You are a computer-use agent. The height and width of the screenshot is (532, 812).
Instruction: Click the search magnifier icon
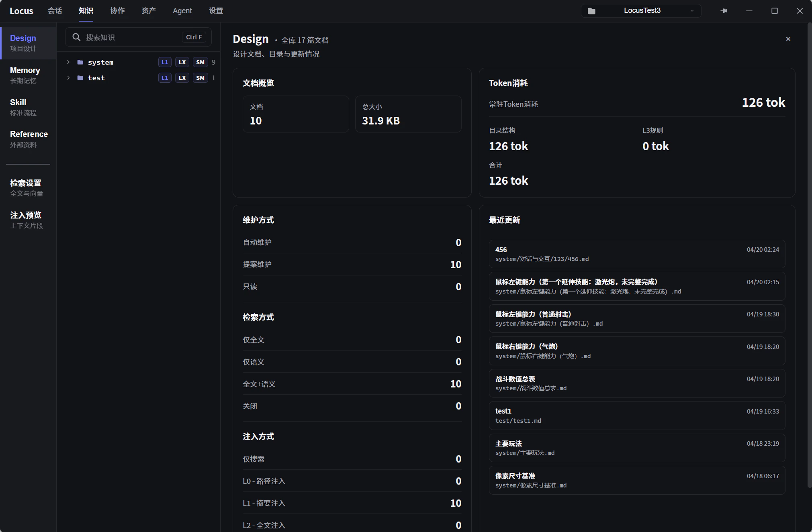(76, 37)
